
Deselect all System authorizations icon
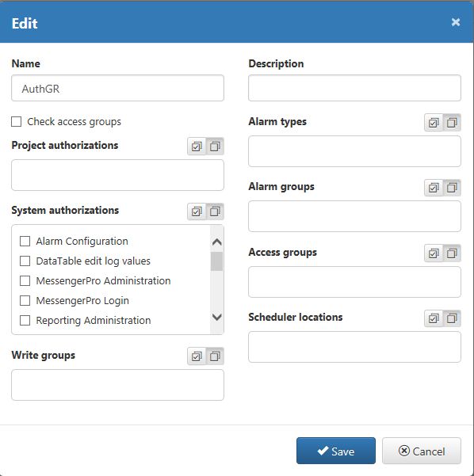pyautogui.click(x=215, y=211)
